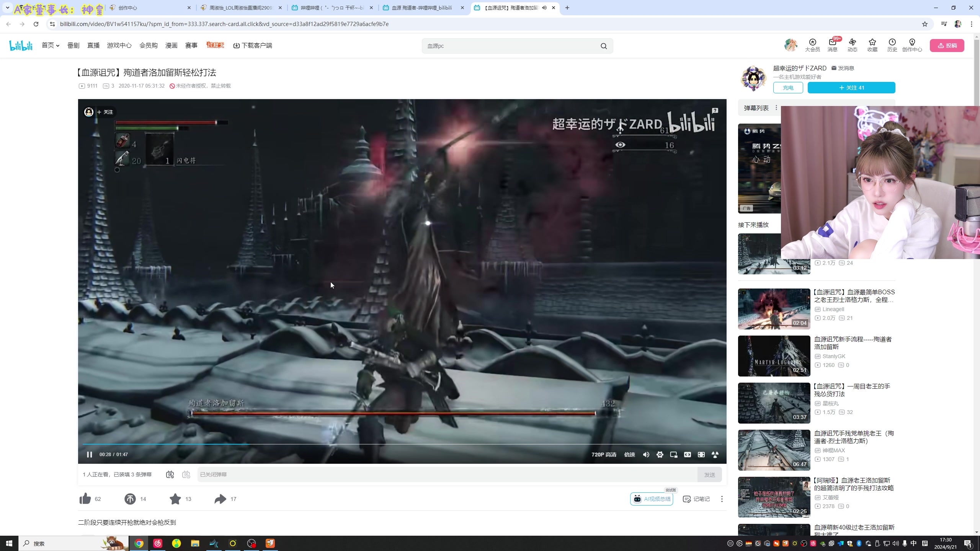Click the pink 投稿 upload button
The height and width of the screenshot is (551, 980).
tap(947, 46)
